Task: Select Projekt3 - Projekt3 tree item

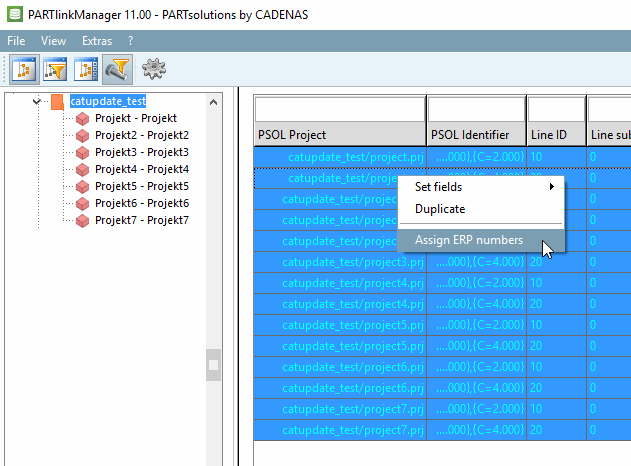Action: (x=142, y=152)
